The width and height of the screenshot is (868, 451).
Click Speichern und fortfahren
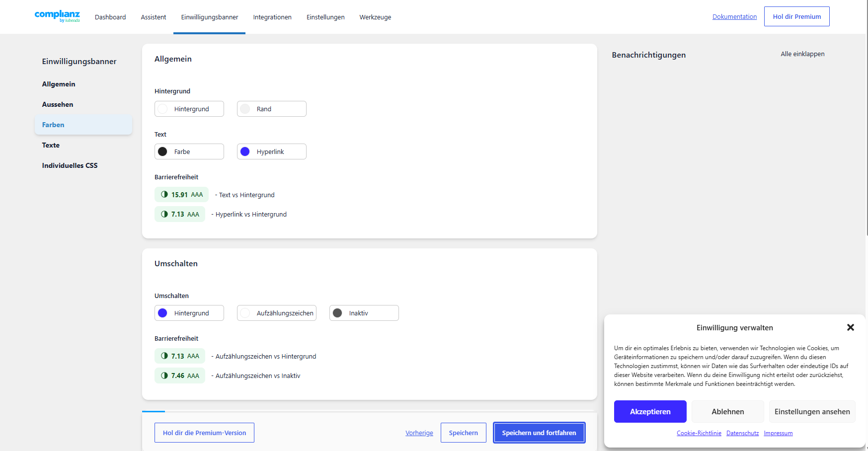(x=539, y=433)
